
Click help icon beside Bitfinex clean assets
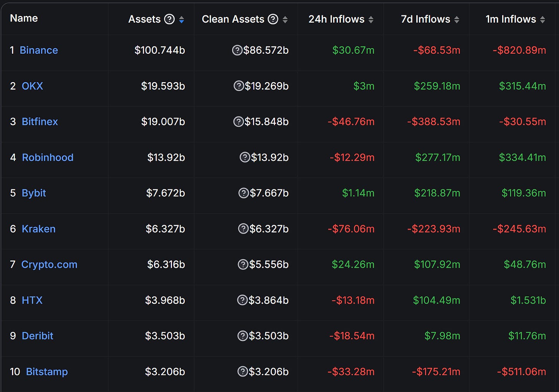click(238, 122)
